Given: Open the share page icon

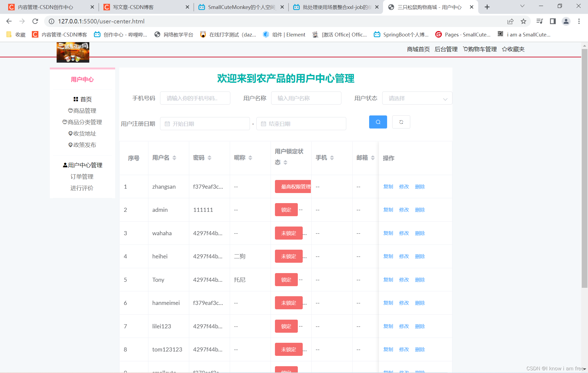Looking at the screenshot, I should click(x=510, y=21).
